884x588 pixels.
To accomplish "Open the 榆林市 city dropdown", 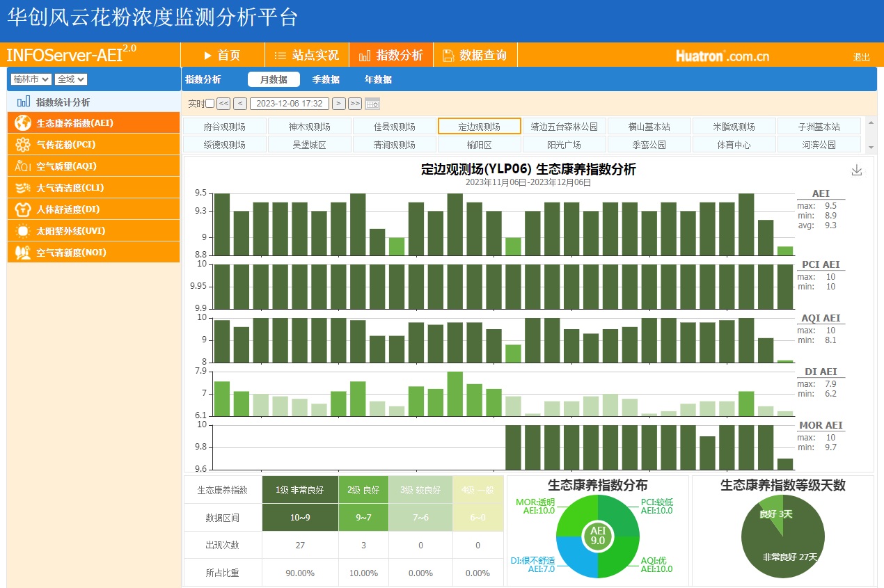I will coord(31,79).
